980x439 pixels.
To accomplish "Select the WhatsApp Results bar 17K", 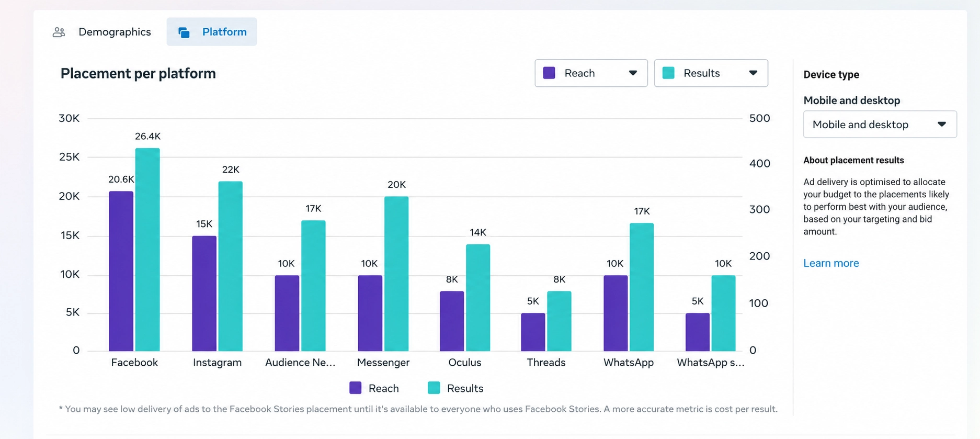I will 642,287.
